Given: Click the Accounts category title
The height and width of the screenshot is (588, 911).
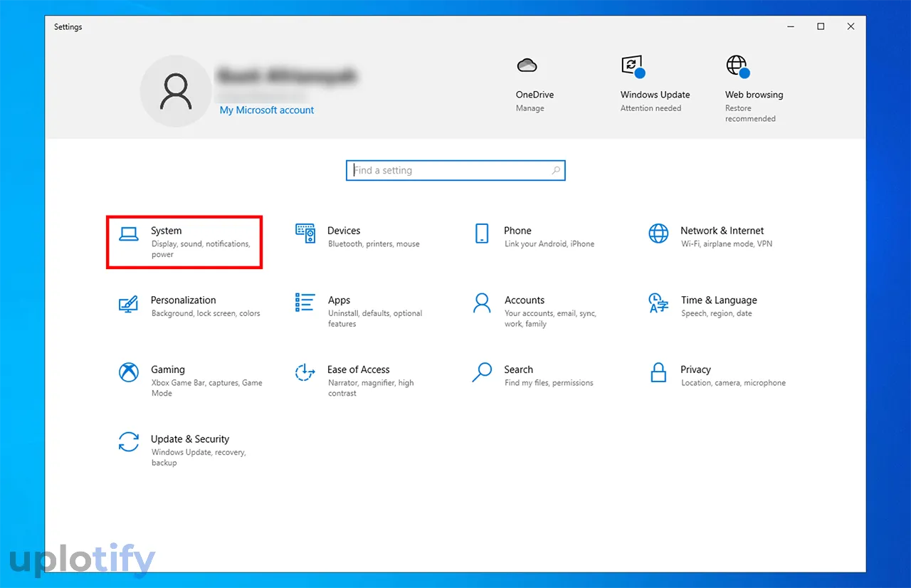Looking at the screenshot, I should click(x=525, y=300).
